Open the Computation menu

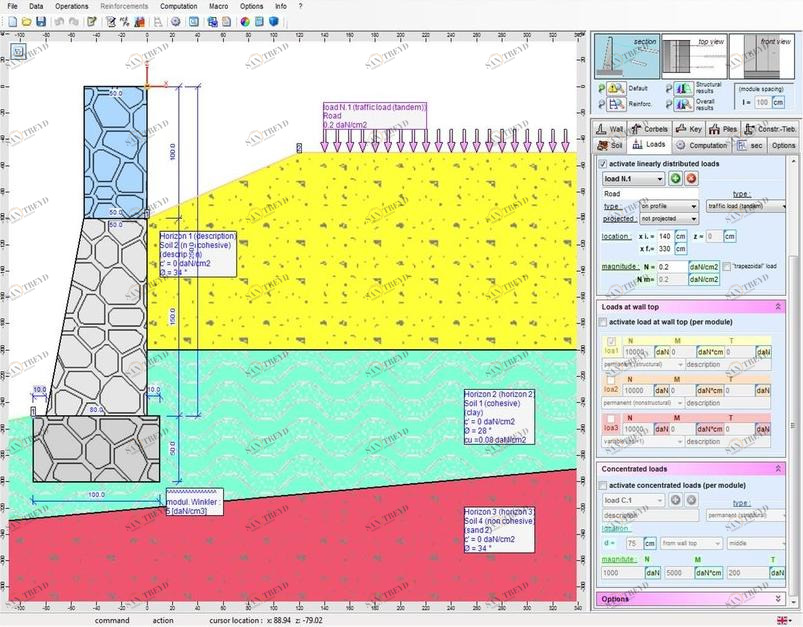point(179,6)
